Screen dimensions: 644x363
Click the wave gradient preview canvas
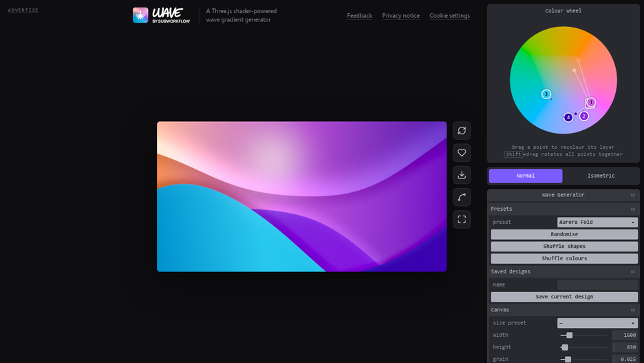[302, 196]
